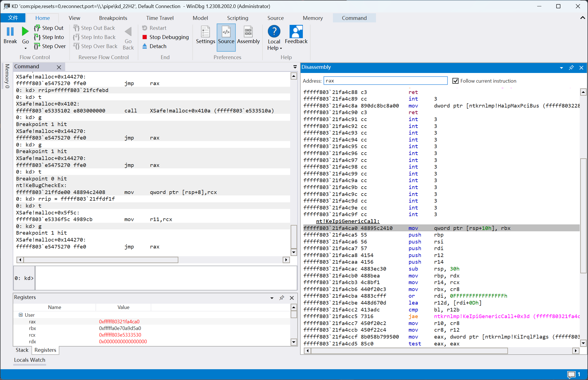Click Step Out Back

coord(94,28)
